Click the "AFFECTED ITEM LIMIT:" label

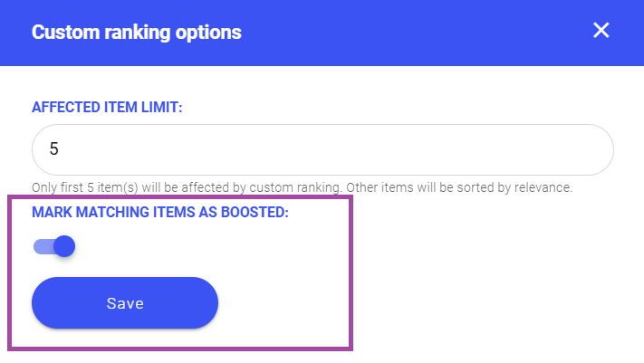107,107
